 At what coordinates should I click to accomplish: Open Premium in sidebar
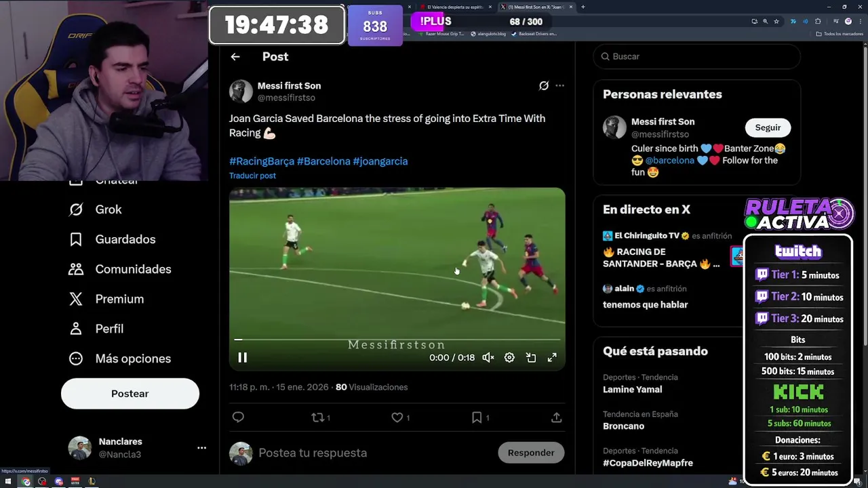[x=106, y=299]
